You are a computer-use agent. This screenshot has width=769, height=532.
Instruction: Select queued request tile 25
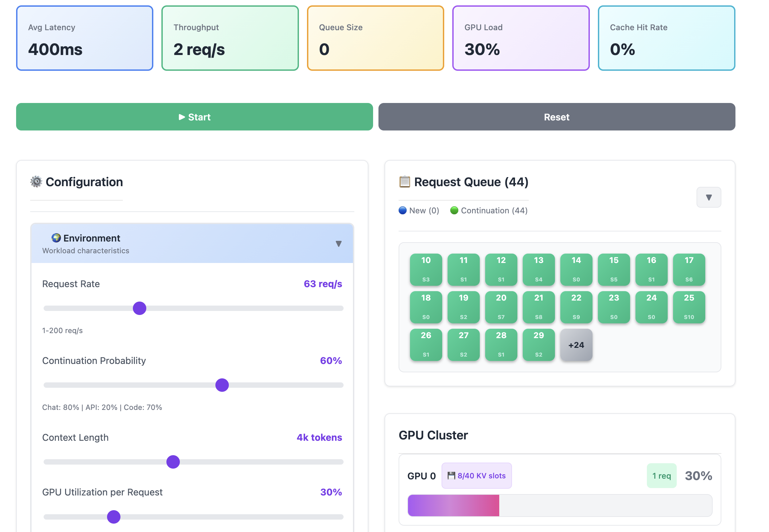click(689, 307)
